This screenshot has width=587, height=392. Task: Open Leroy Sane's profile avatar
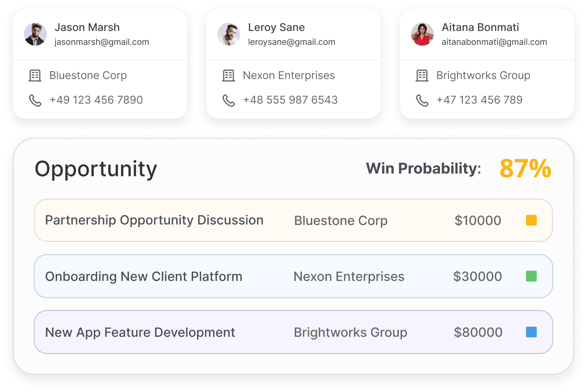pos(229,35)
